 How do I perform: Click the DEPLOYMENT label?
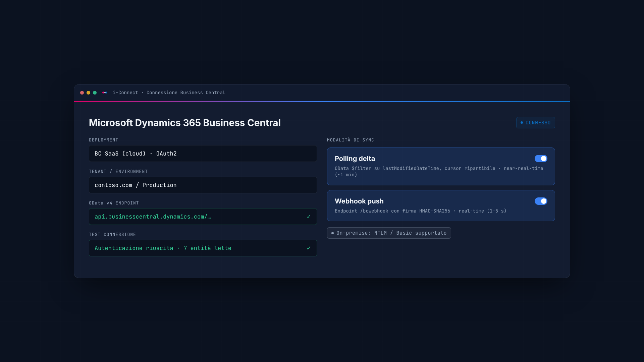coord(103,140)
